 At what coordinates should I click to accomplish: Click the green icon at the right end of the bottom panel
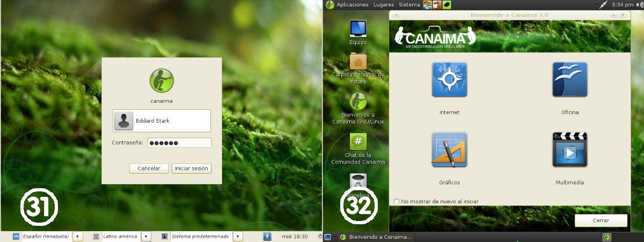click(x=607, y=237)
